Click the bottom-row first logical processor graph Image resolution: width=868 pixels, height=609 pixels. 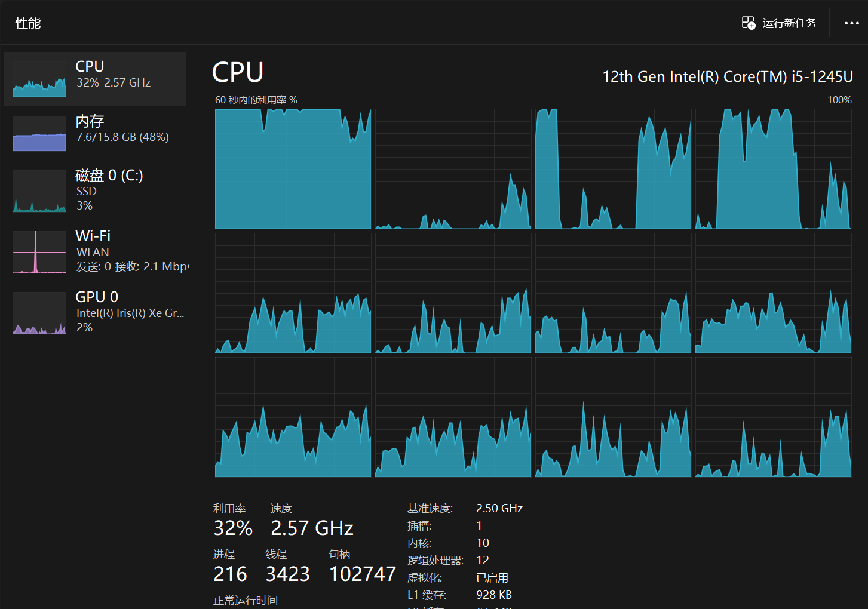click(x=293, y=417)
